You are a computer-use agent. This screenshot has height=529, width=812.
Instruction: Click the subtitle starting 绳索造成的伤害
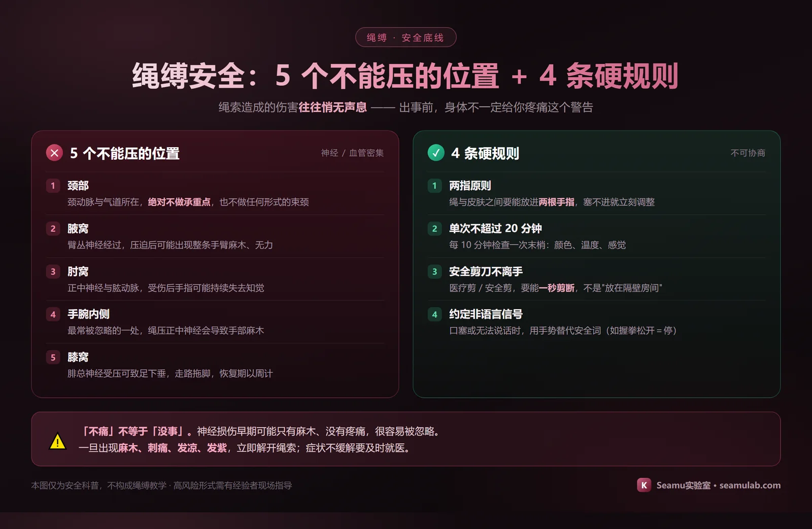405,108
